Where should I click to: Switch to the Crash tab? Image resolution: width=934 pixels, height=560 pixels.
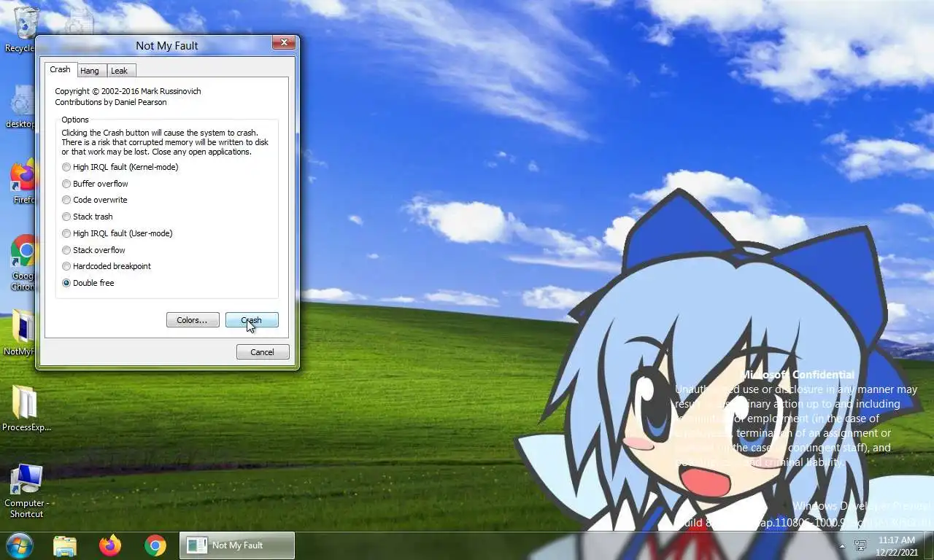(x=60, y=70)
